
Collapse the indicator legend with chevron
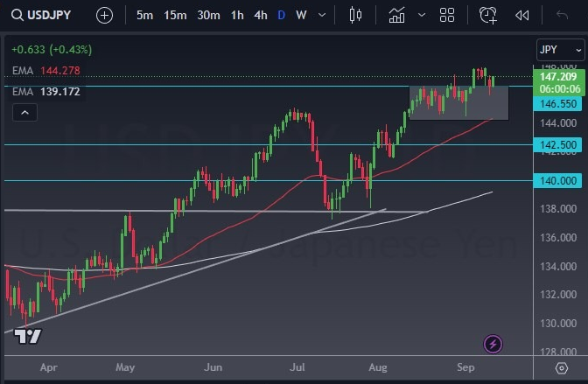pos(24,112)
